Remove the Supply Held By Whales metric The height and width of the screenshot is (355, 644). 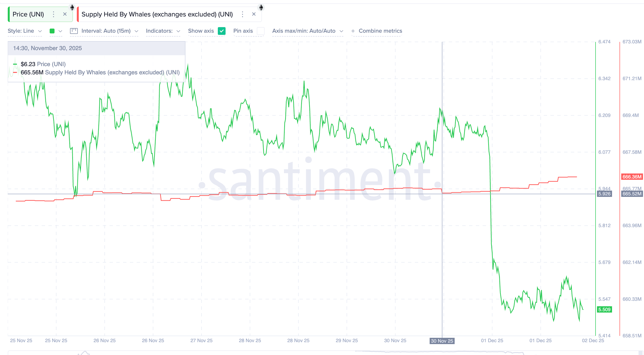point(254,14)
